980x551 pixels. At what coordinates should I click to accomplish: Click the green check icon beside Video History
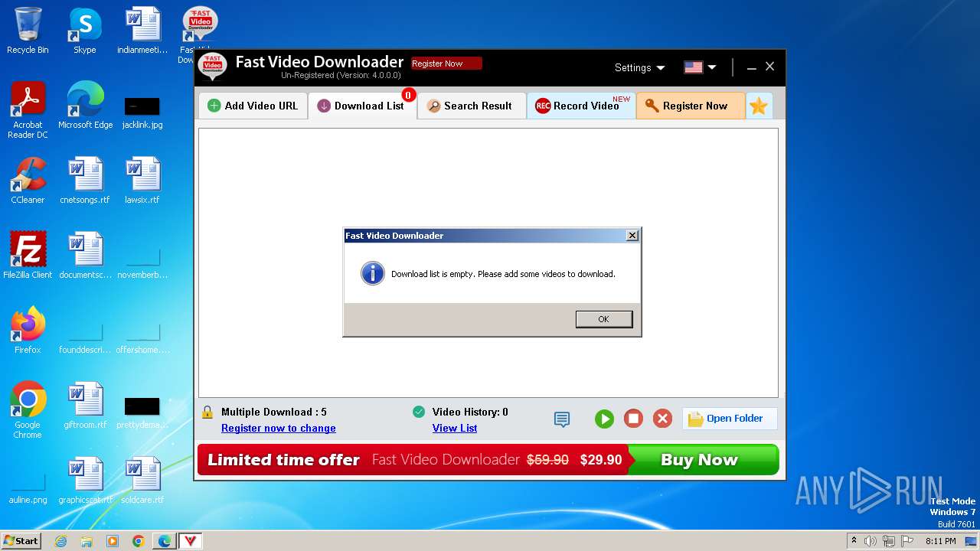(419, 412)
